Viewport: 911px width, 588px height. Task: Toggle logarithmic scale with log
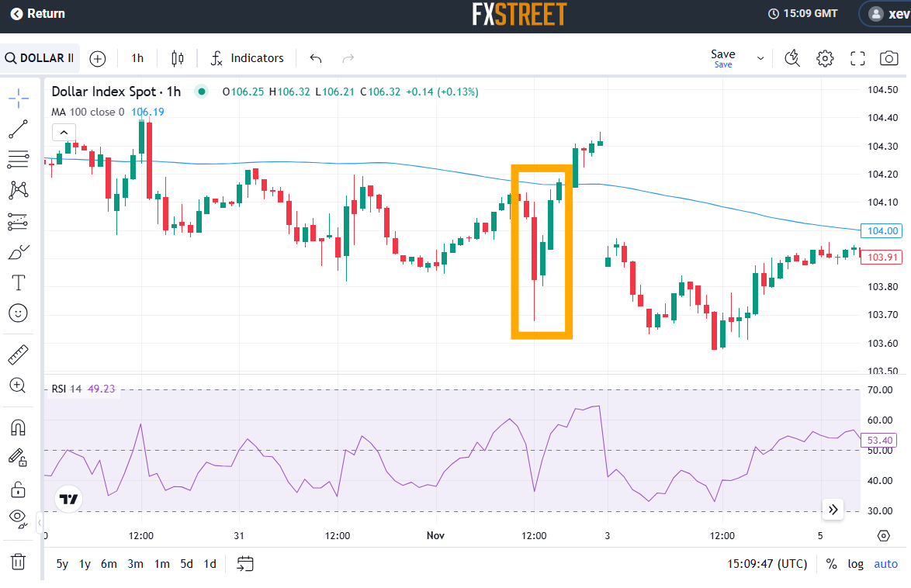coord(855,564)
